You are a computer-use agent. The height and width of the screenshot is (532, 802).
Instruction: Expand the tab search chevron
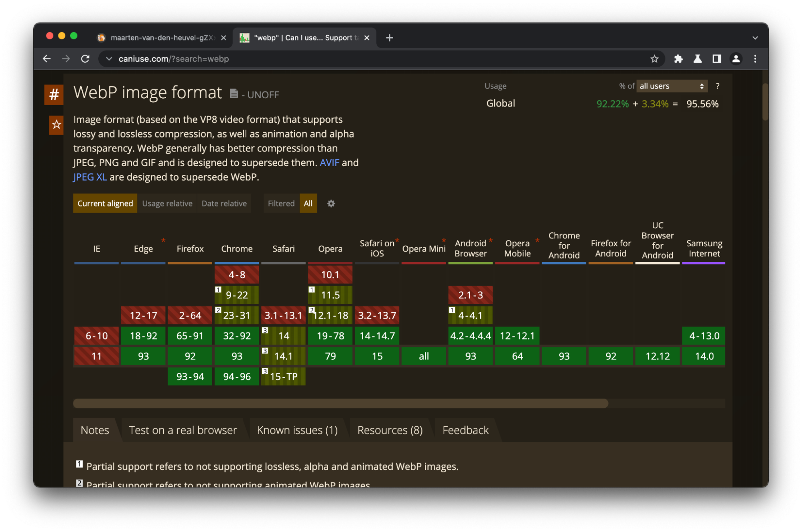pyautogui.click(x=755, y=38)
